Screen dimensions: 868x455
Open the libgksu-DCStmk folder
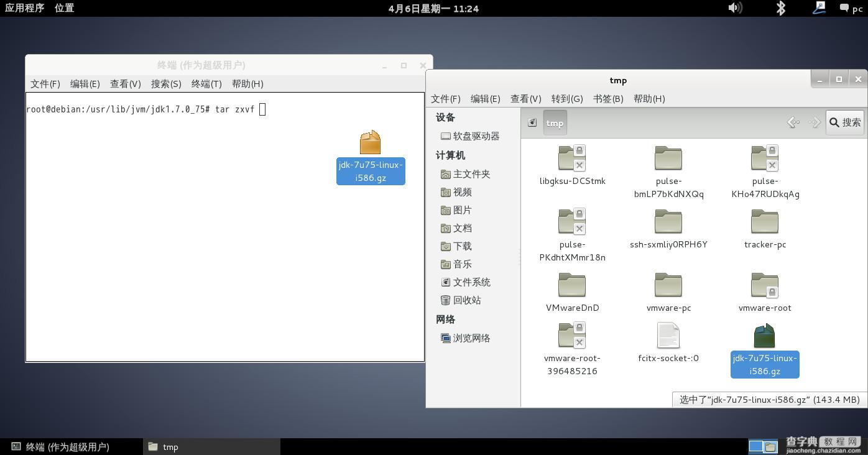[572, 159]
